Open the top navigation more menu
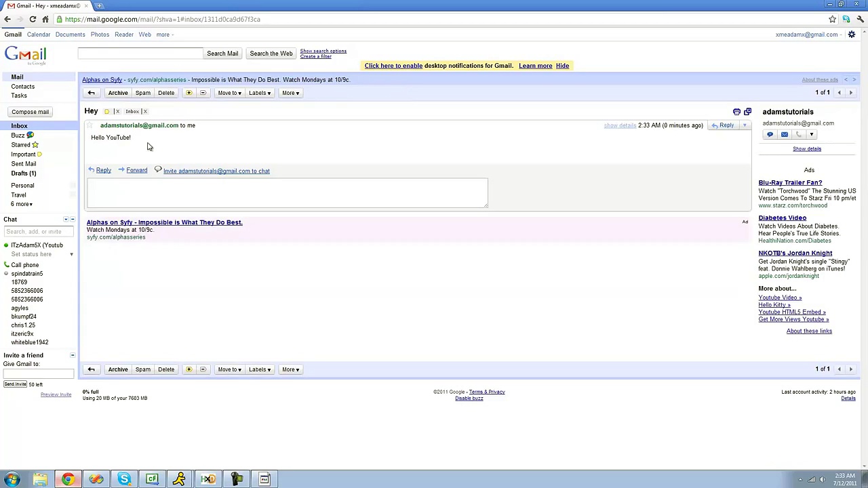 coord(164,35)
